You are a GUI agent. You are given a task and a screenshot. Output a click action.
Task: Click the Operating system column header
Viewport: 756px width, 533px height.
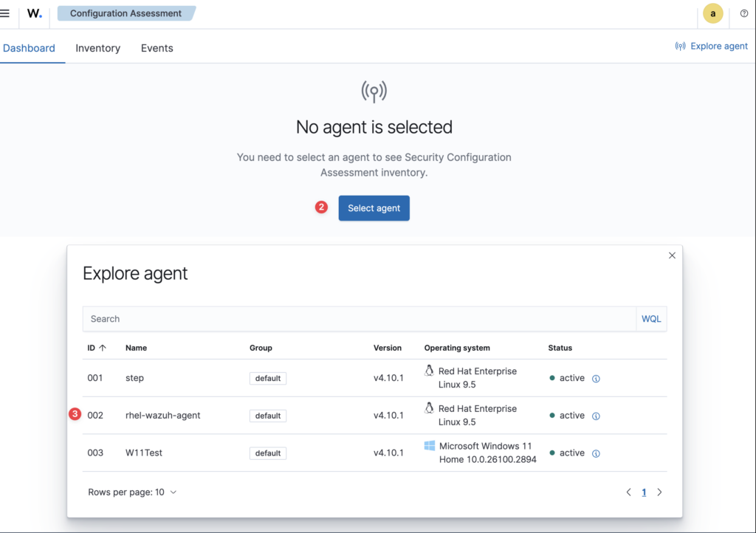pyautogui.click(x=457, y=348)
